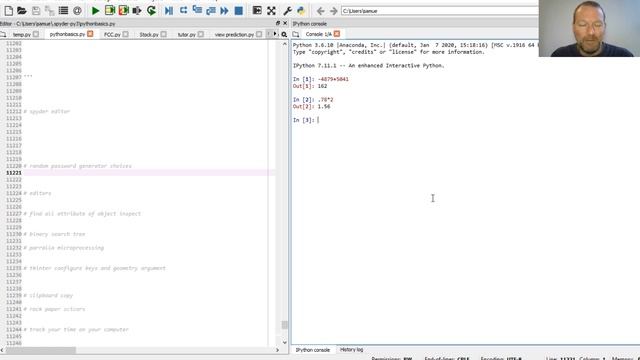Close the Stack.py tab
Viewport: 640px width, 360px height.
pos(164,34)
